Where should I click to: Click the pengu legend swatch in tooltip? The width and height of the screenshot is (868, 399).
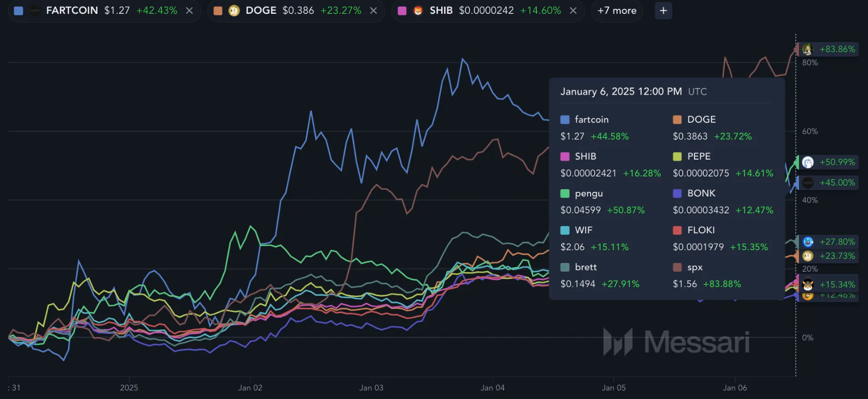(565, 193)
